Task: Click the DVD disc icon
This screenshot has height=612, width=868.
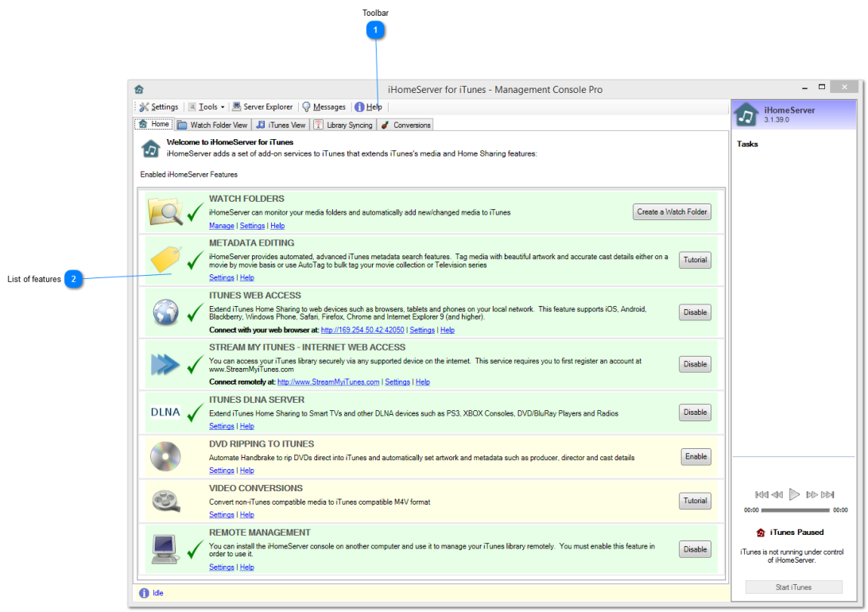Action: [x=165, y=456]
